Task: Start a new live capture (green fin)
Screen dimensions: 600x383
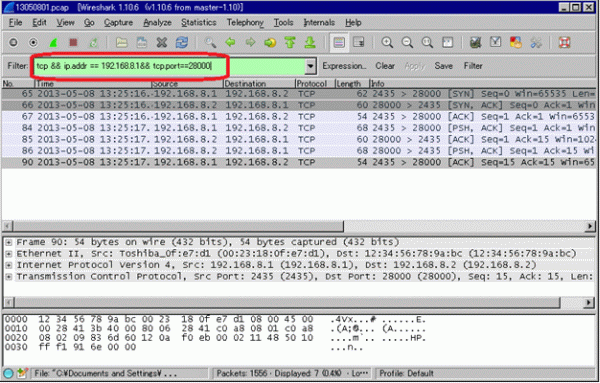Action: coord(53,42)
